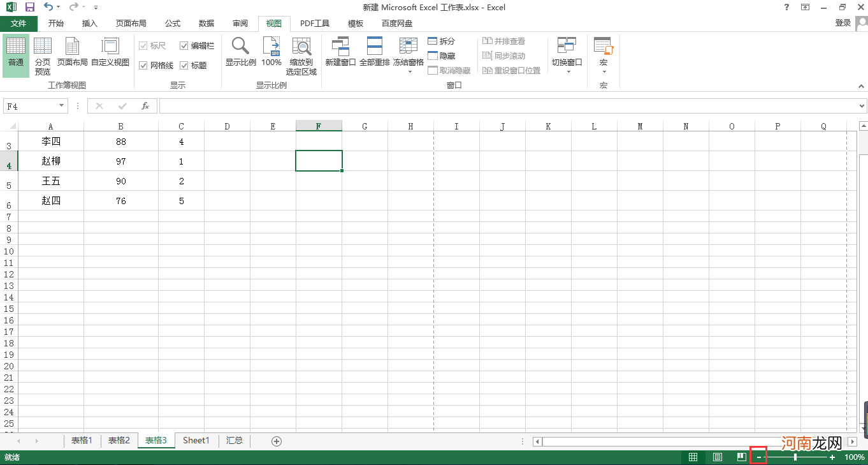Open Ribbon Display Options
This screenshot has height=465, width=868.
[x=805, y=7]
